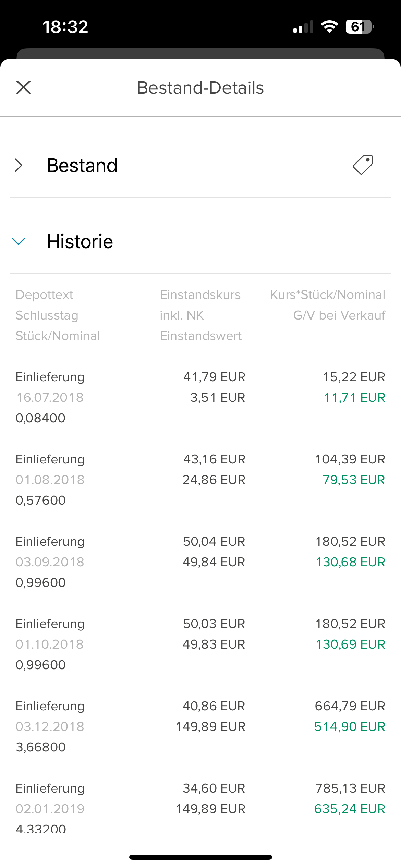Tap the battery level indicator
This screenshot has height=868, width=401.
[359, 27]
